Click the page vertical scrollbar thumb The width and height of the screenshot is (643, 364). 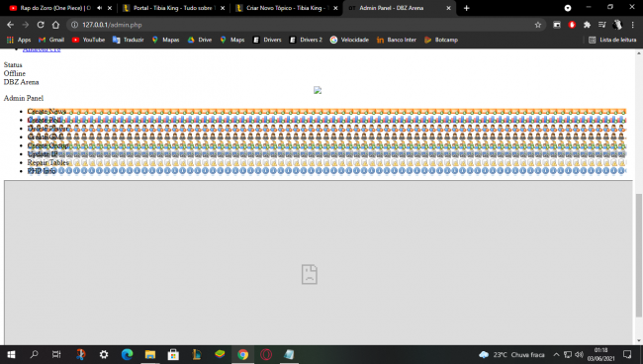[638, 255]
